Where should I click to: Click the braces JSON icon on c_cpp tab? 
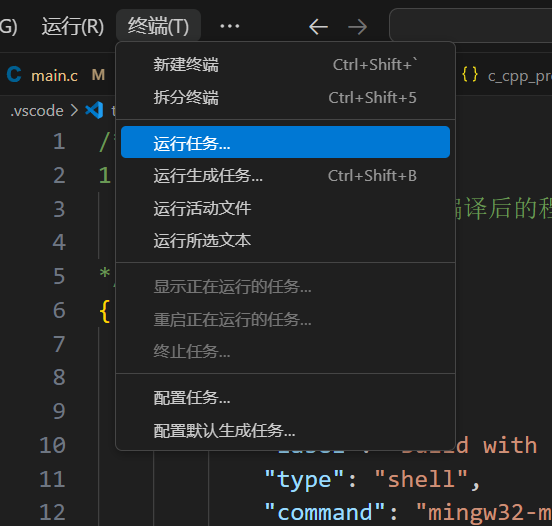(470, 75)
